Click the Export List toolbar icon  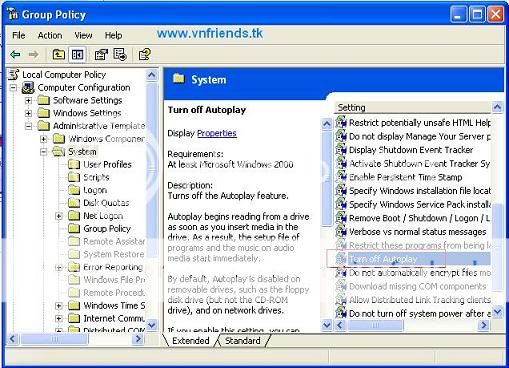(120, 54)
